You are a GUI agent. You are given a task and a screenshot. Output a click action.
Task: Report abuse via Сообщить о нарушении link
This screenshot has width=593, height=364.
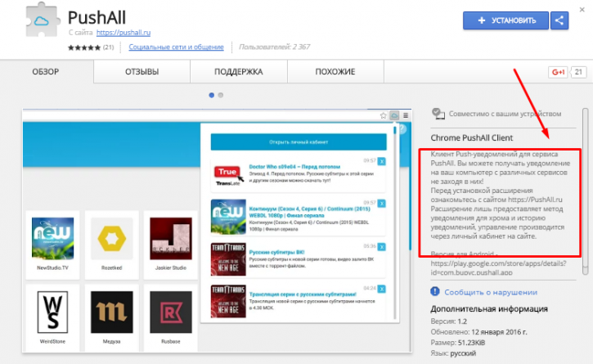(491, 292)
